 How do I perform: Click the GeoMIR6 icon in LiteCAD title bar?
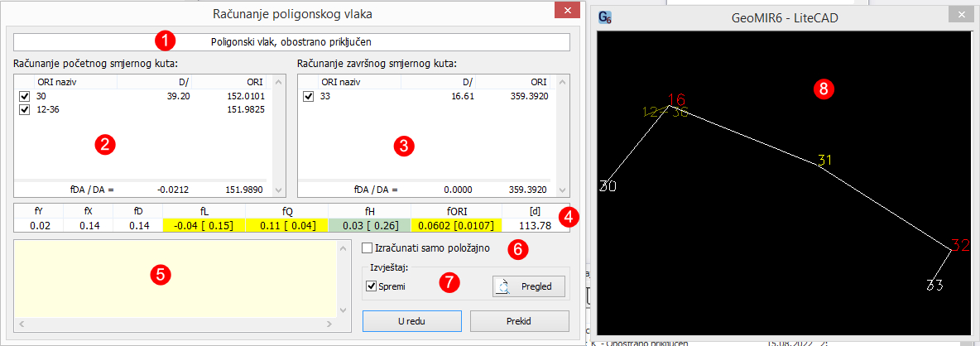point(605,17)
